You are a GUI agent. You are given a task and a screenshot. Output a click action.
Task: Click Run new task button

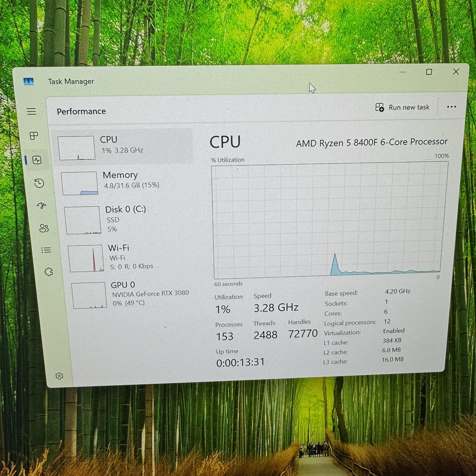402,107
